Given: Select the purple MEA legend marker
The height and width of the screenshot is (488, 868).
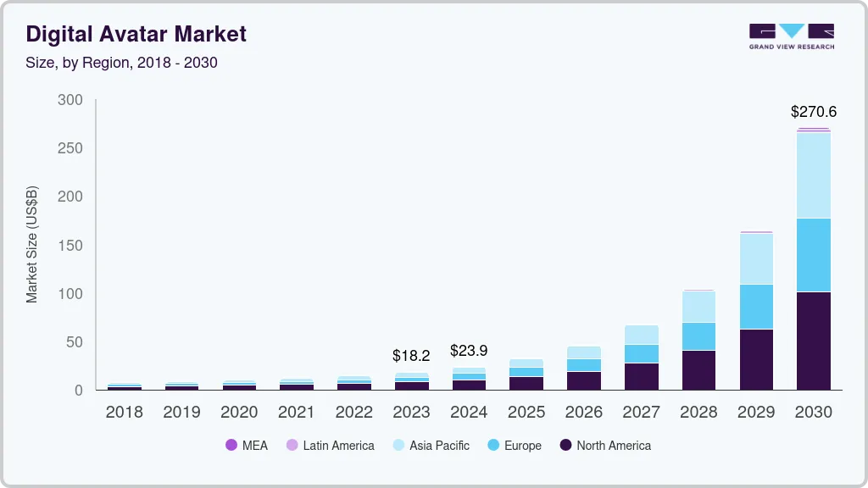Looking at the screenshot, I should 231,445.
